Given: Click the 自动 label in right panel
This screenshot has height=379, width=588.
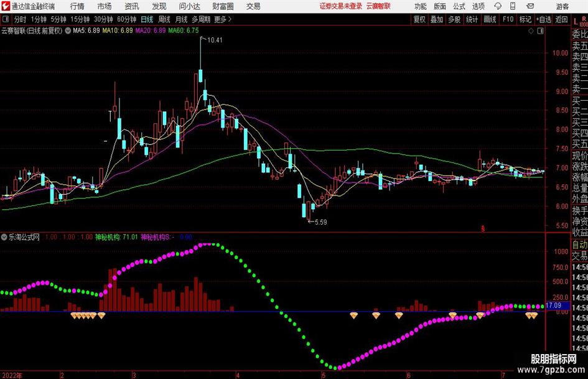Looking at the screenshot, I should tap(580, 245).
